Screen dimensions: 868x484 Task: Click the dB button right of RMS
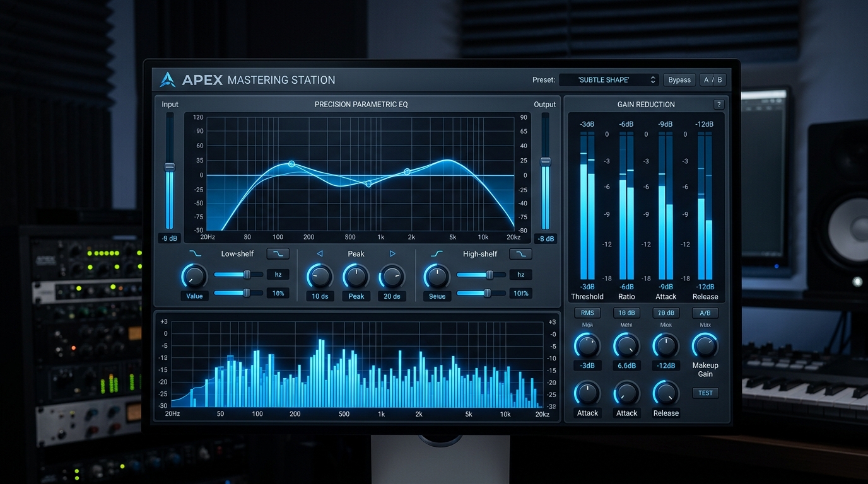pyautogui.click(x=626, y=313)
